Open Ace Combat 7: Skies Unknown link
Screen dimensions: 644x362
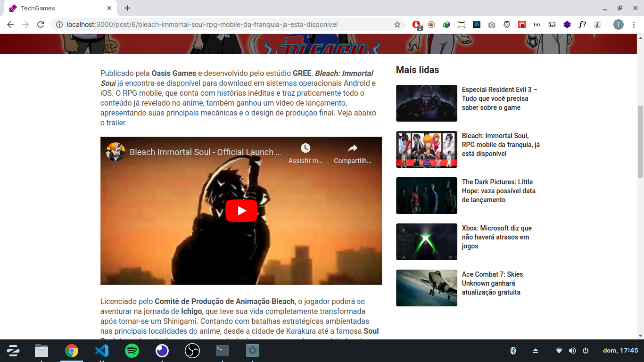492,283
